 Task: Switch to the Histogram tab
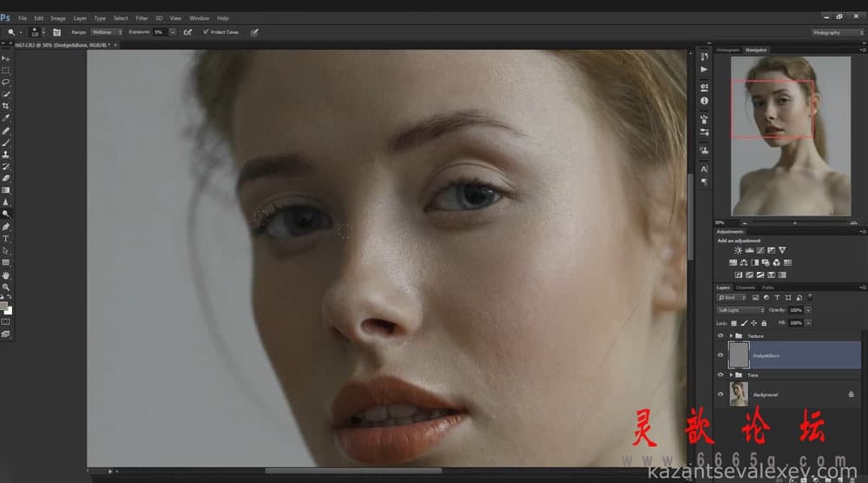tap(728, 50)
